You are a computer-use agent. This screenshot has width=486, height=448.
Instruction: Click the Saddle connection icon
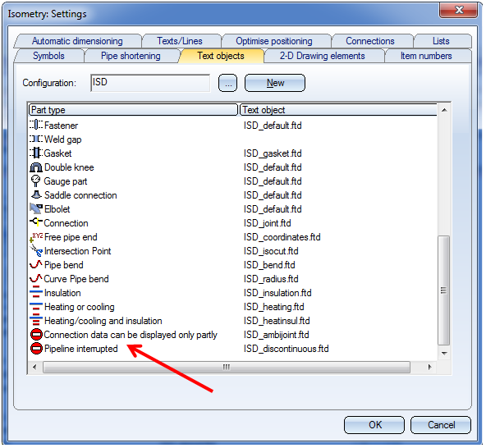(x=36, y=195)
